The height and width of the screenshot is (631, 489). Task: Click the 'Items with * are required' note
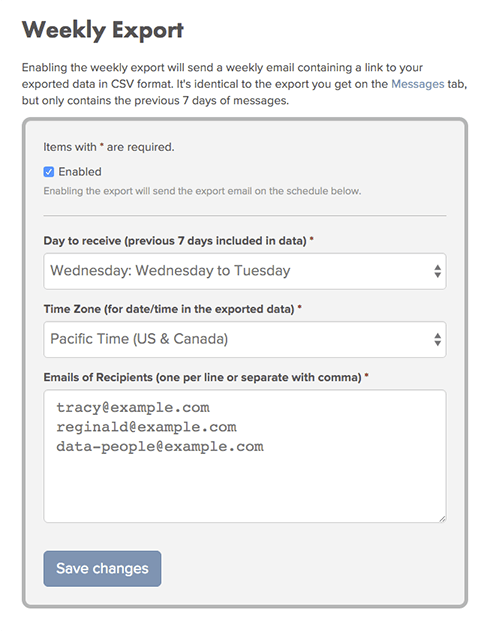tap(109, 147)
